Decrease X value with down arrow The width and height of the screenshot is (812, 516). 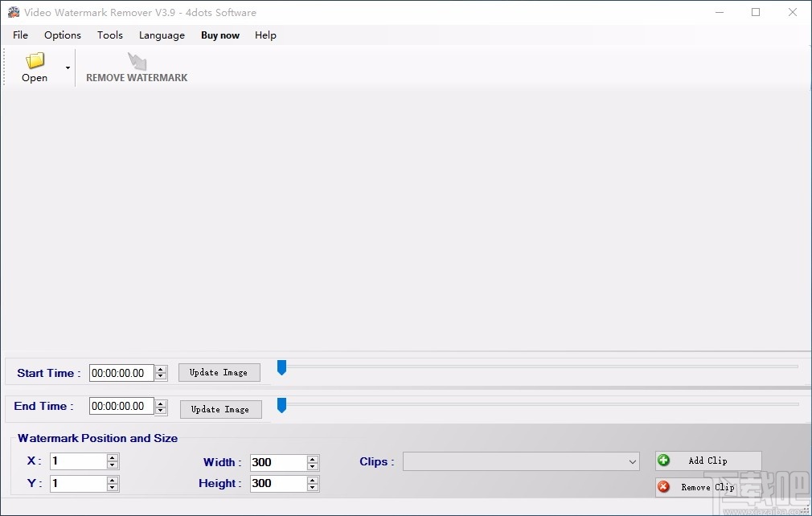113,465
